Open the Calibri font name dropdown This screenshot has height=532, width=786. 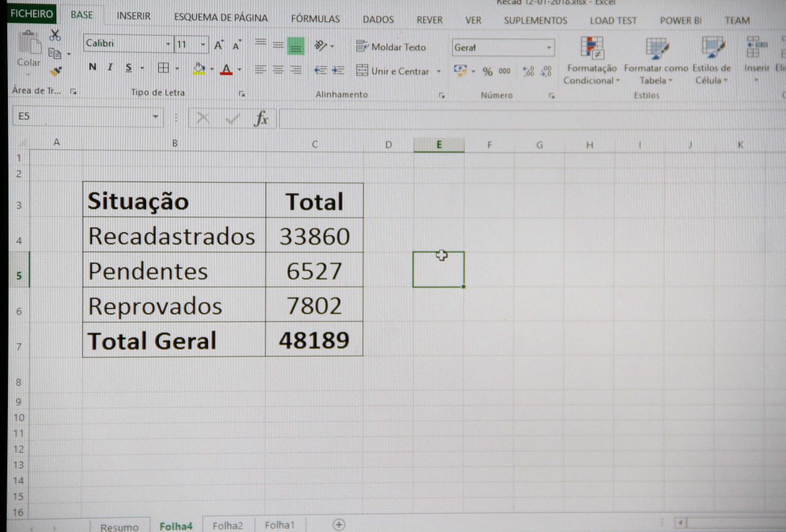[168, 45]
